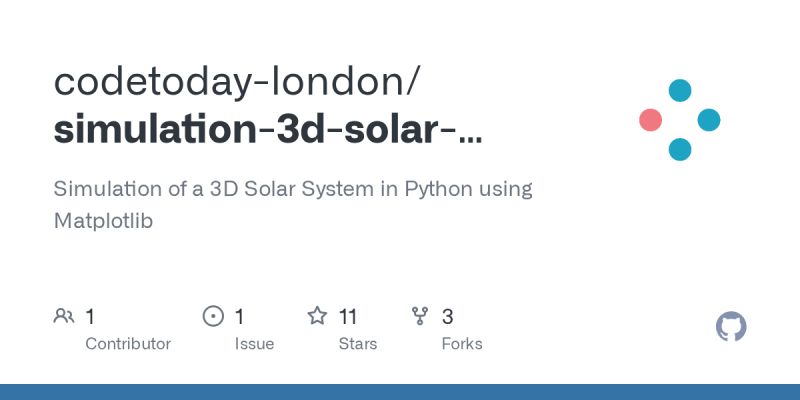Select the Stars label
This screenshot has width=800, height=400.
[357, 344]
